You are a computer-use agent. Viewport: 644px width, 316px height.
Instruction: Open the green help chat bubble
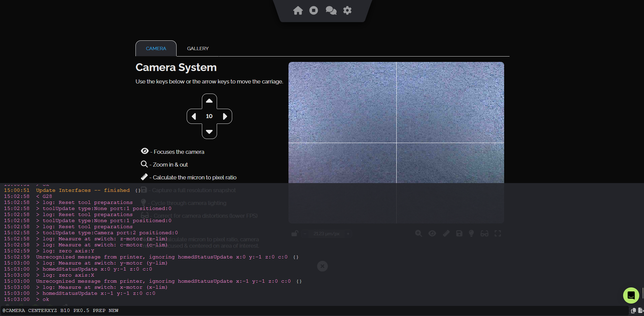[x=631, y=295]
